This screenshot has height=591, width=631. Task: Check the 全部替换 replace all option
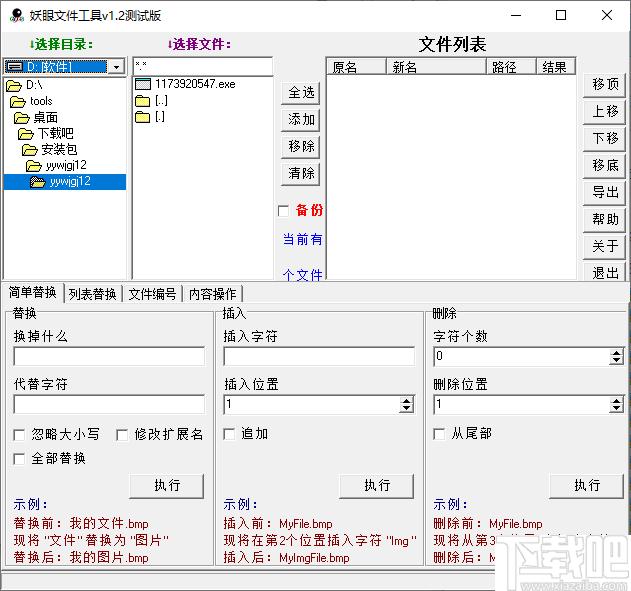coord(19,459)
